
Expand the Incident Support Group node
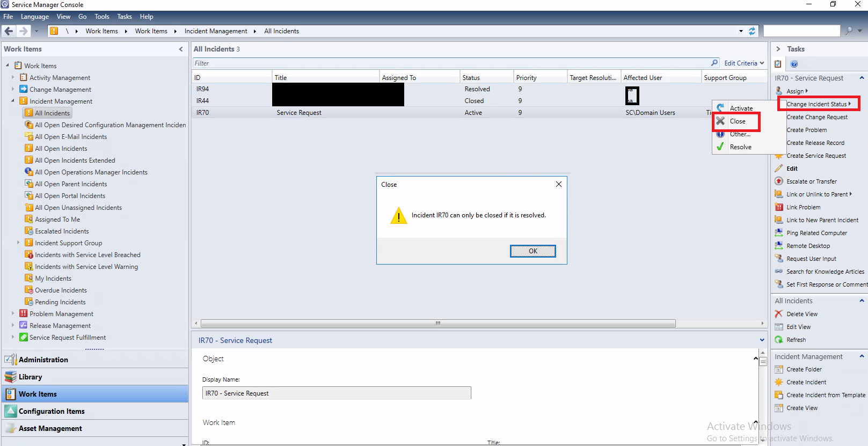(18, 243)
